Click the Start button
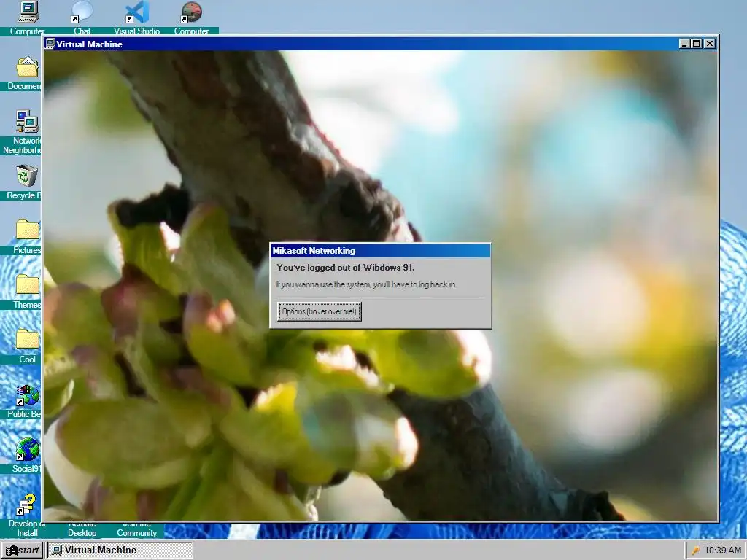The image size is (747, 560). tap(22, 550)
